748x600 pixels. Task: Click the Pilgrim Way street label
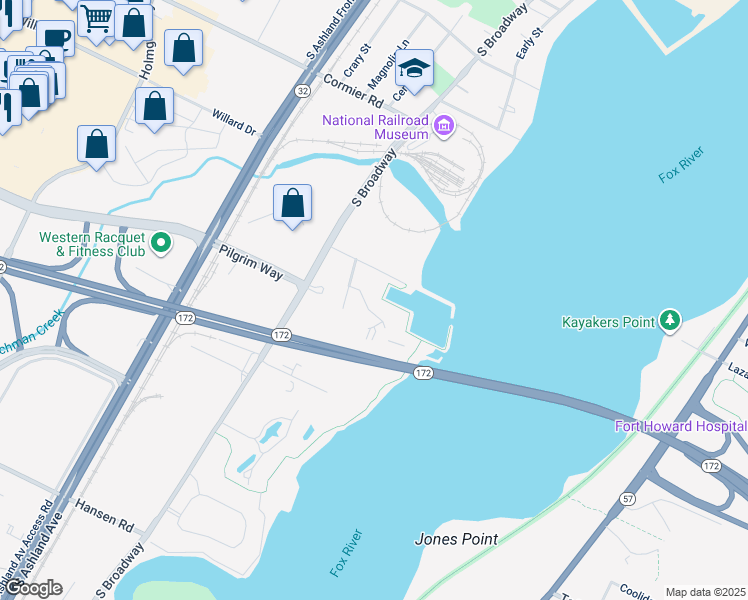tap(251, 262)
